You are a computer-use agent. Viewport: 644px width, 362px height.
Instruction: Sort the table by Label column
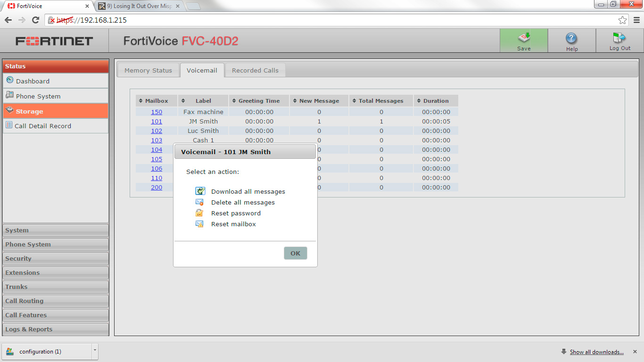[203, 100]
